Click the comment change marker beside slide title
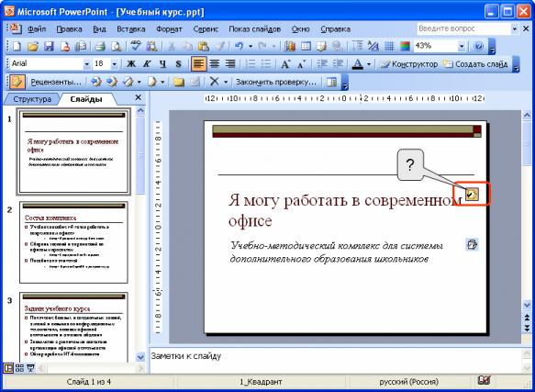 [x=473, y=195]
